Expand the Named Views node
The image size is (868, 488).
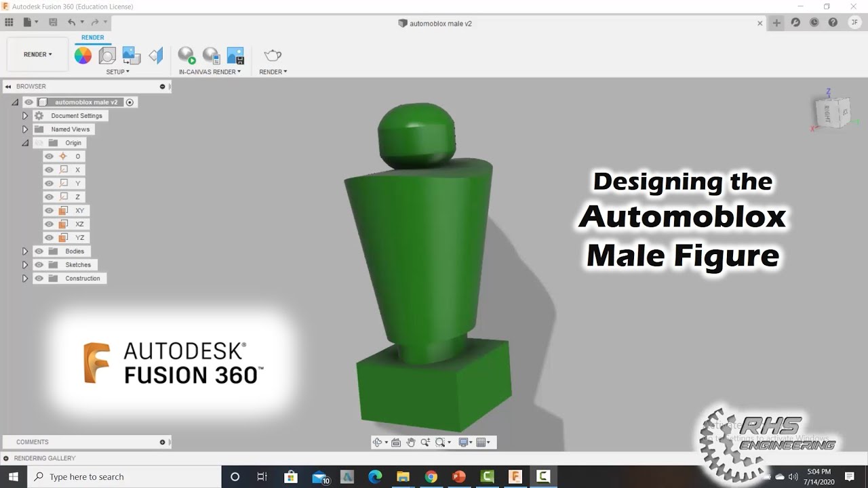click(x=25, y=129)
